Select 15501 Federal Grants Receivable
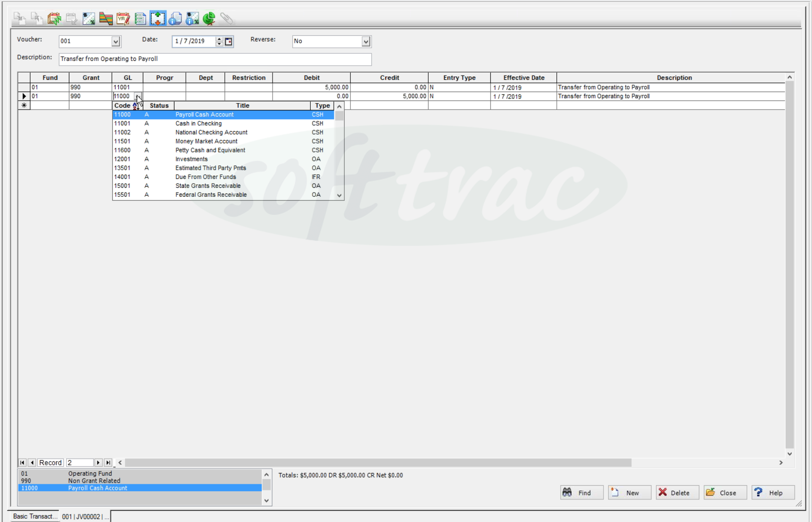The width and height of the screenshot is (812, 522). (224, 195)
